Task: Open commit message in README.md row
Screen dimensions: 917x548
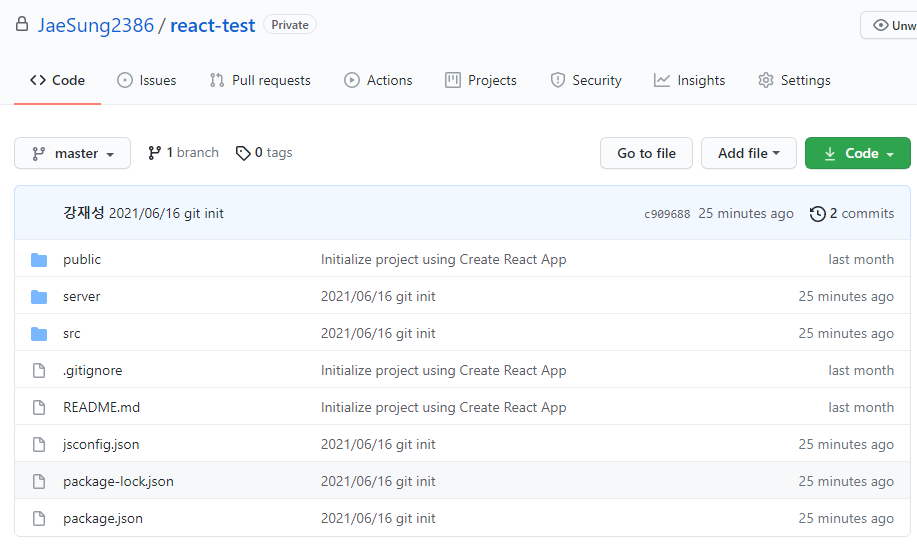Action: [443, 407]
